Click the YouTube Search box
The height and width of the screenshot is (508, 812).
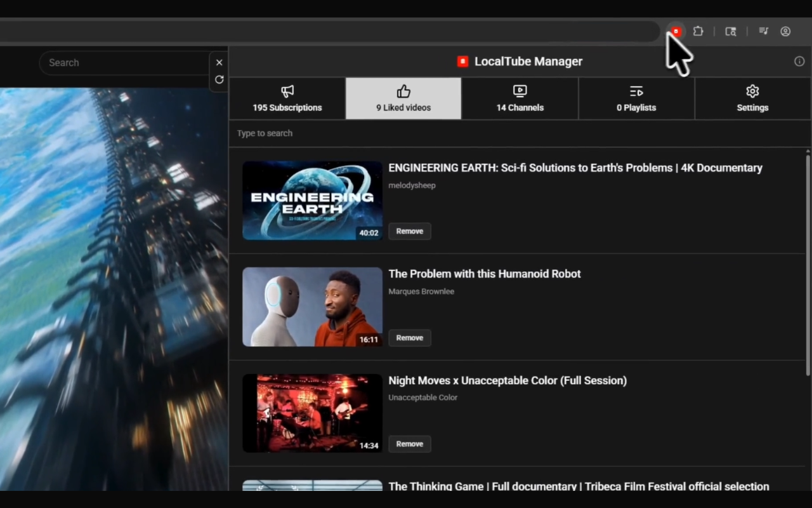(125, 63)
